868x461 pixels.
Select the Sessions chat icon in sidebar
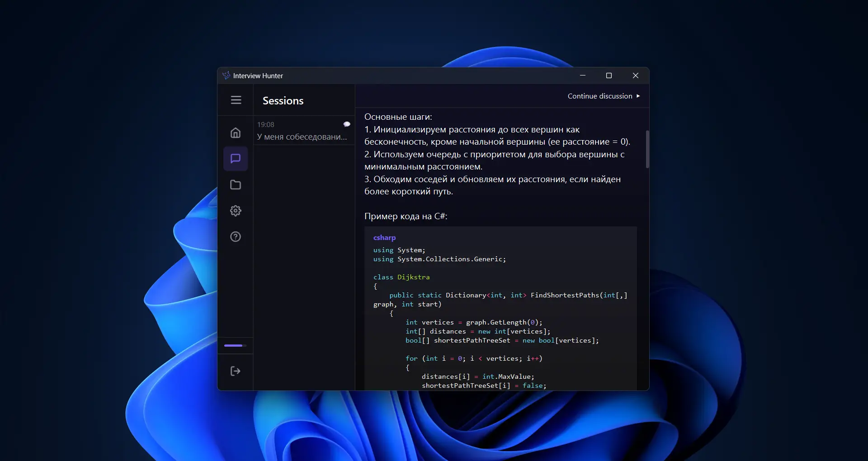[x=236, y=159]
